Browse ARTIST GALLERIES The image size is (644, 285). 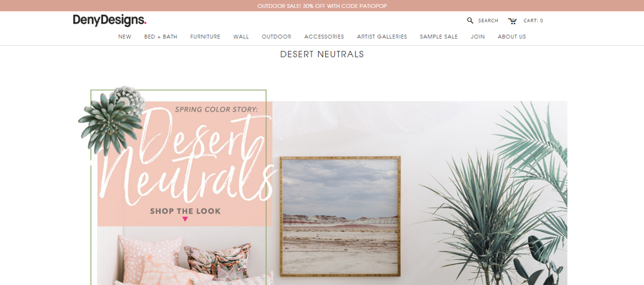point(382,37)
